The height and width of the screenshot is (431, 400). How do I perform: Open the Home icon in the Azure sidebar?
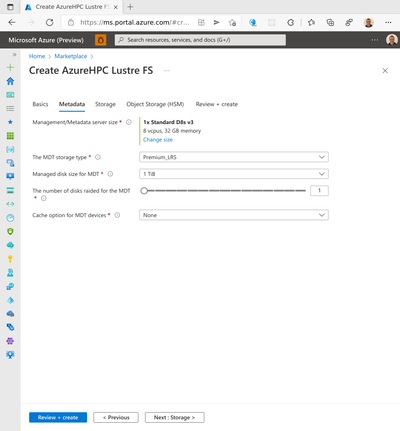click(x=10, y=81)
